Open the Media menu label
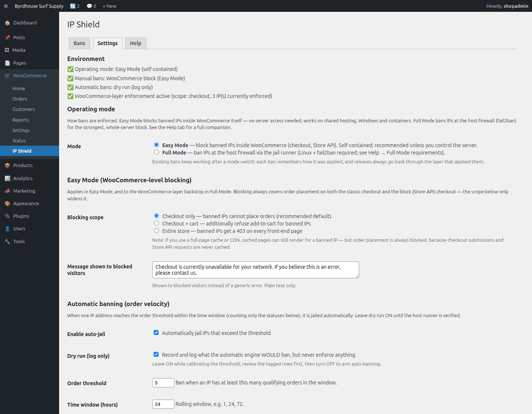 click(19, 50)
